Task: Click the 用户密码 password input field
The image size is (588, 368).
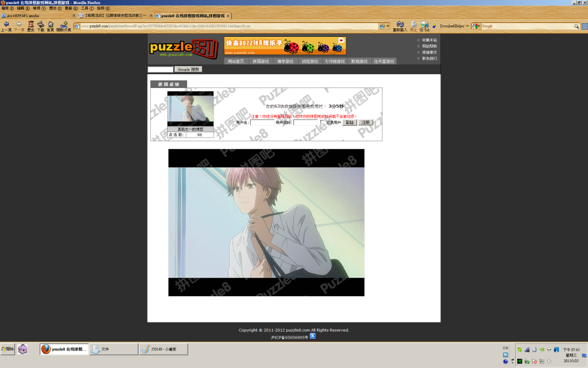Action: coord(305,122)
